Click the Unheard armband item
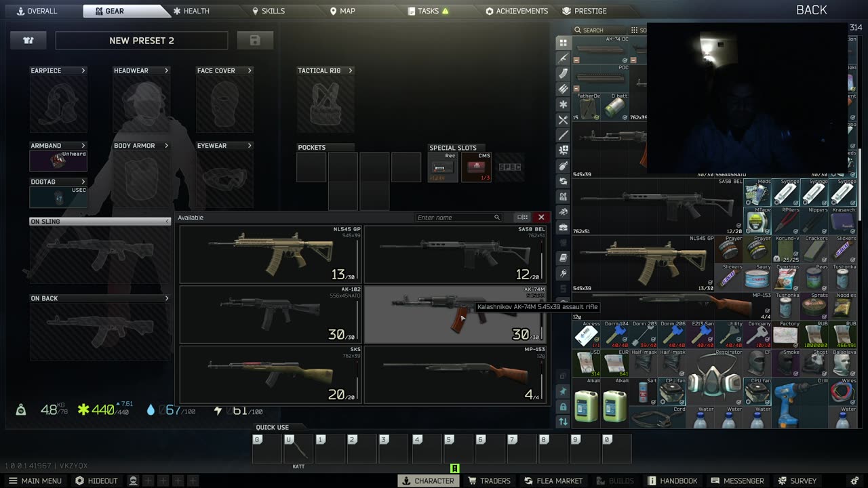 tap(58, 161)
